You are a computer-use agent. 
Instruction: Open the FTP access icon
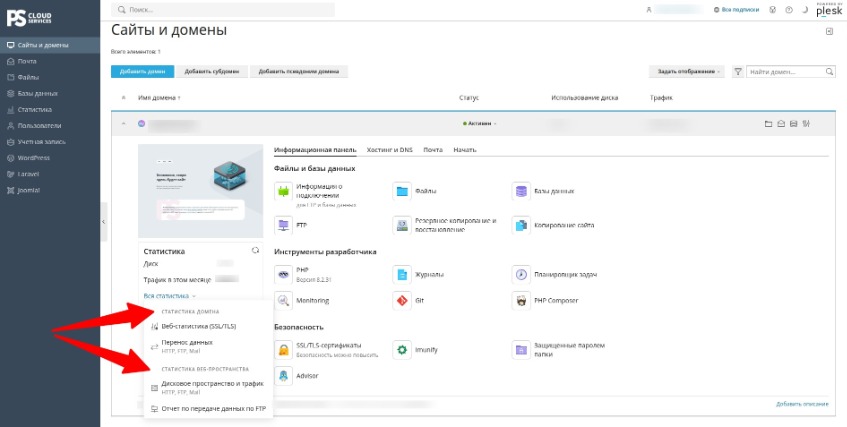283,225
